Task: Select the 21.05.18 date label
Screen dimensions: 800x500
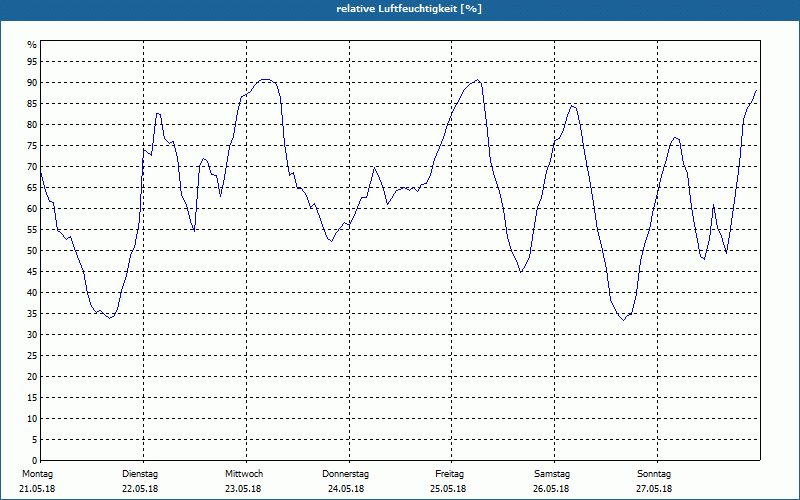Action: point(37,489)
